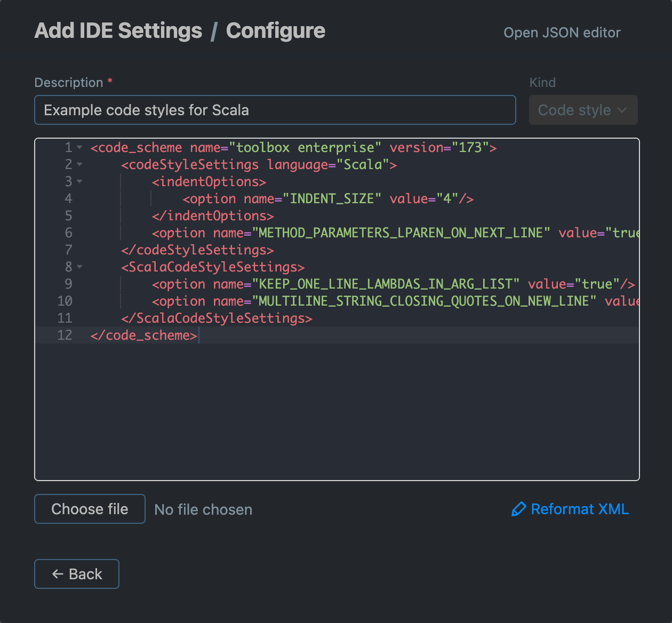
Task: Expand the Code style kind selection list
Action: 583,110
